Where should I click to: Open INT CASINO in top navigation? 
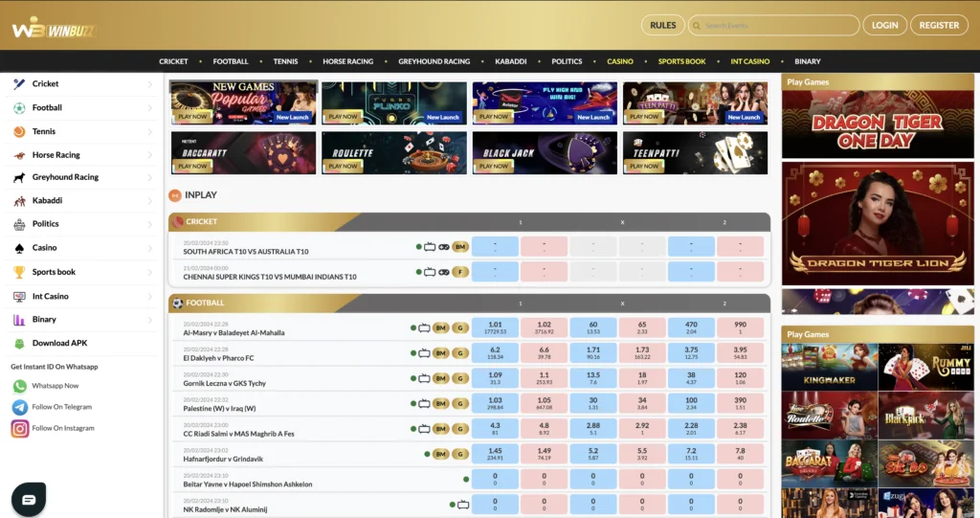[750, 61]
